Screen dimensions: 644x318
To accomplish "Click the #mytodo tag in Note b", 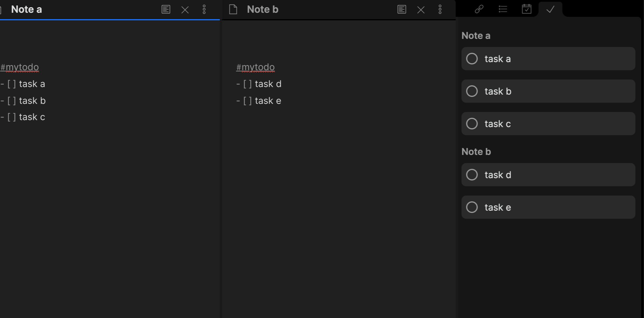I will [255, 67].
